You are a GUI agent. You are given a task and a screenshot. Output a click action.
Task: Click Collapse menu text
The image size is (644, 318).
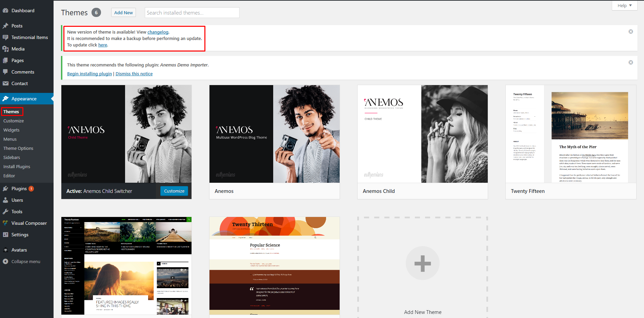(26, 261)
